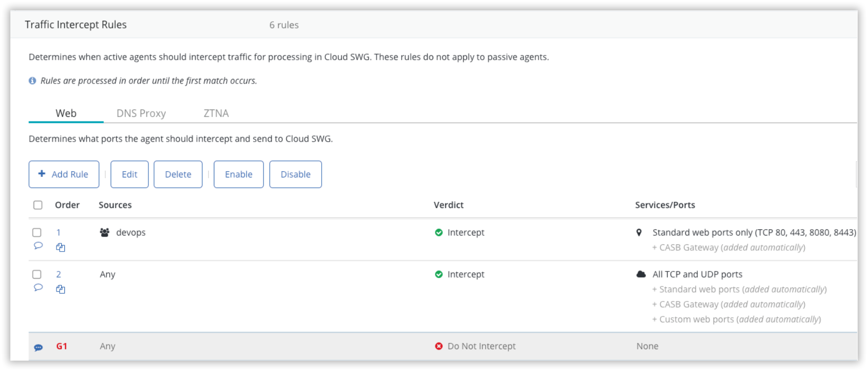Screen dimensions: 868x371
Task: Open the comment icon on rule G1
Action: (x=38, y=347)
